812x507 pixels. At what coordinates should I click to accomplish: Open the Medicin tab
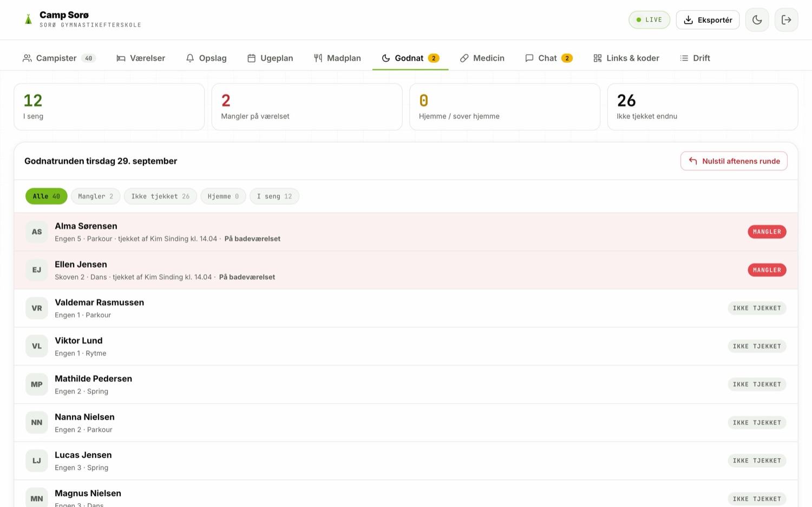point(482,58)
